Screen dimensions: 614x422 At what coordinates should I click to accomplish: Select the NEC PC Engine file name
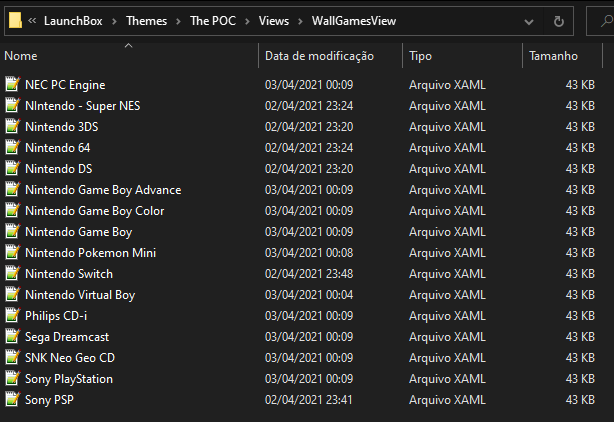coord(65,85)
